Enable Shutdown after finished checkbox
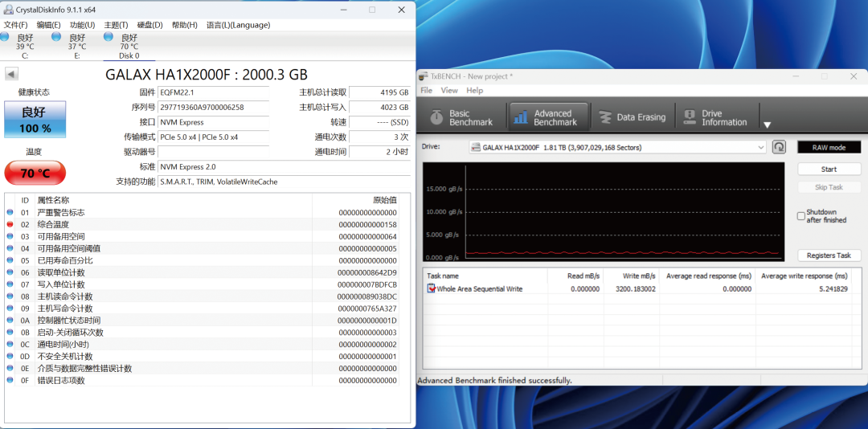The width and height of the screenshot is (868, 429). click(x=801, y=216)
